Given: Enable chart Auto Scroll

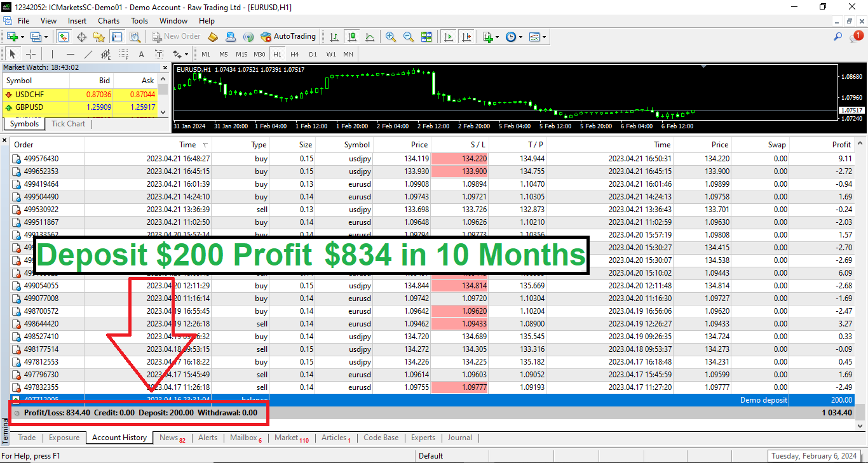Looking at the screenshot, I should [x=449, y=37].
